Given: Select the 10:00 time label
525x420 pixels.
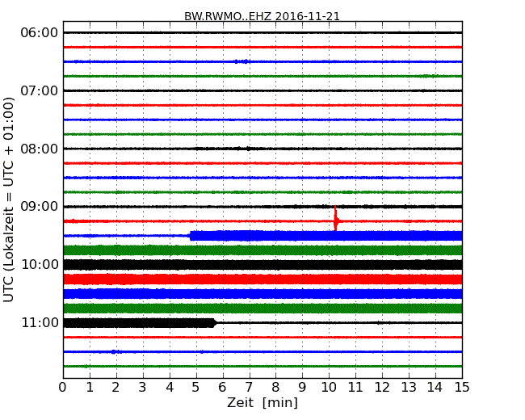Looking at the screenshot, I should coord(40,265).
